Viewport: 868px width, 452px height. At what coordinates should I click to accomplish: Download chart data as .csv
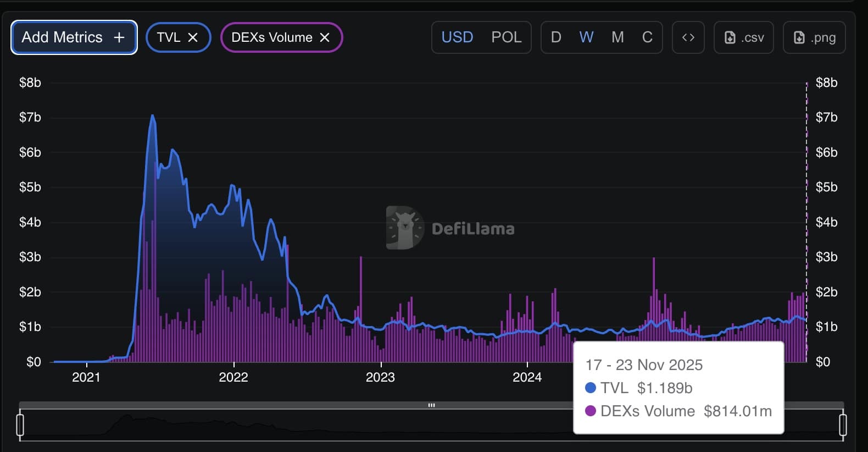[743, 37]
